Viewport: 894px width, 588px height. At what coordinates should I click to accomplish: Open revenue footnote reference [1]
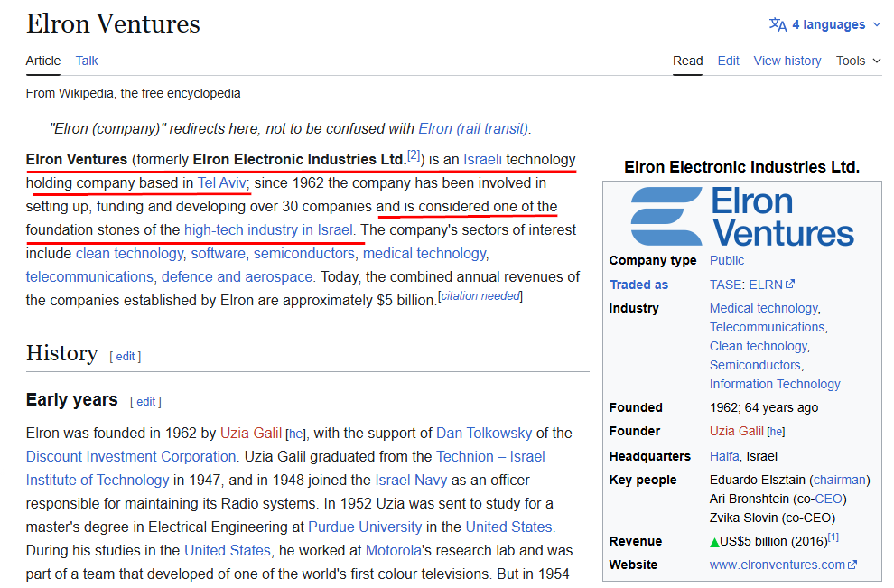click(x=833, y=537)
